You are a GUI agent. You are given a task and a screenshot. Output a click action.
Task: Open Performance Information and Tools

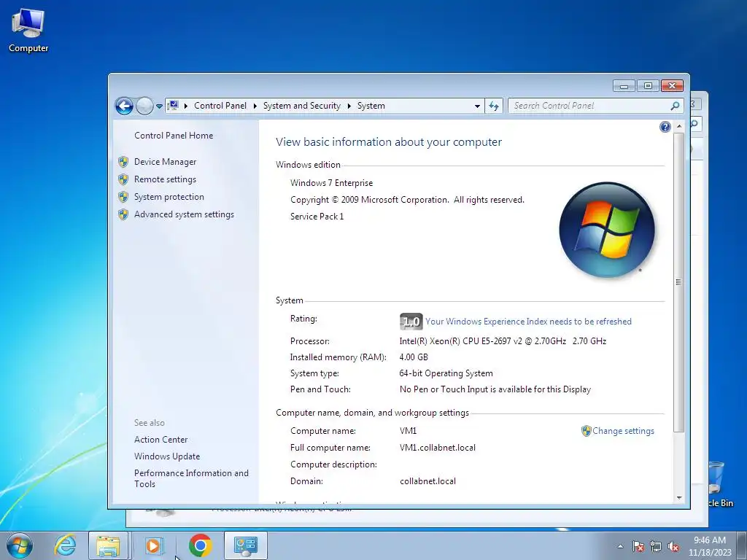click(191, 478)
